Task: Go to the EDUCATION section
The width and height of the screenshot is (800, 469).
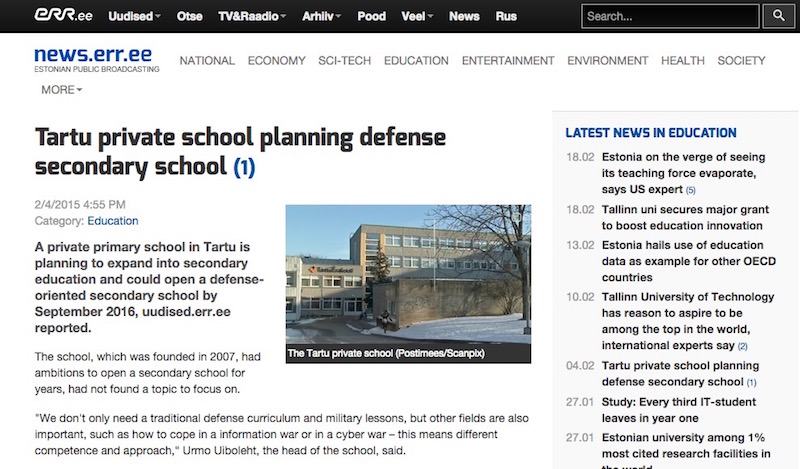Action: [416, 61]
